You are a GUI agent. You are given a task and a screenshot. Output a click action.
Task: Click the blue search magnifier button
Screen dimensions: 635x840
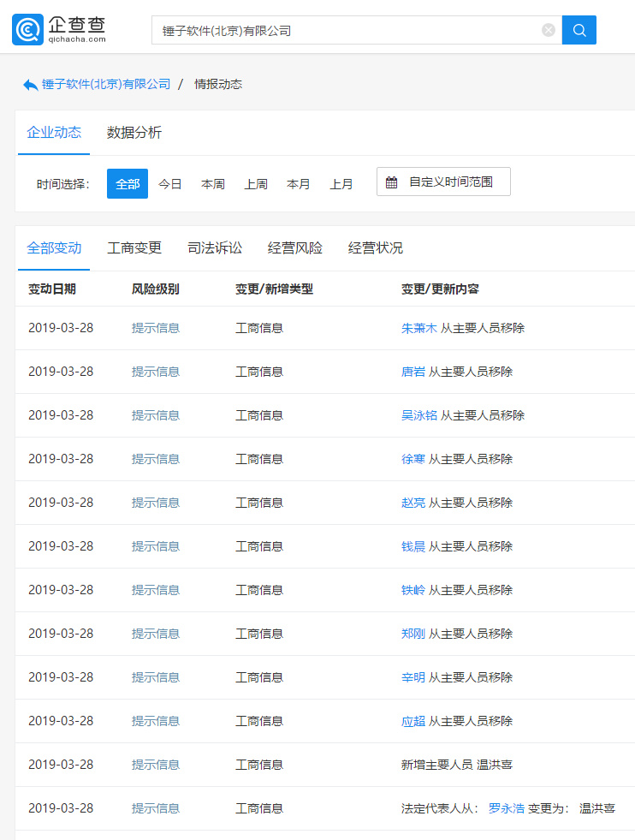(579, 30)
